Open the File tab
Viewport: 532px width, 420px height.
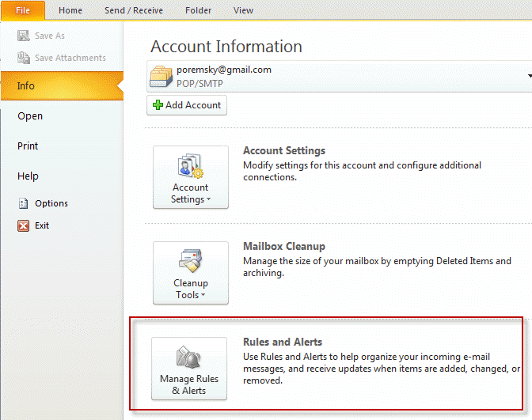click(x=22, y=10)
